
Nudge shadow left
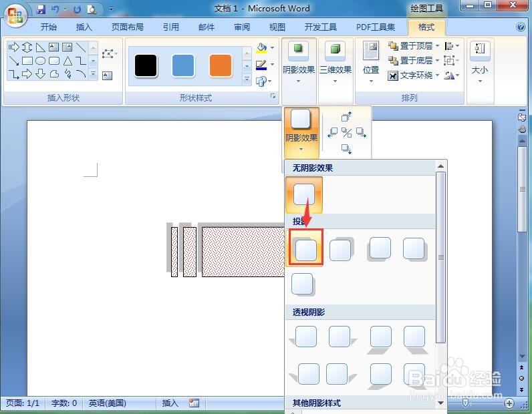click(x=332, y=133)
